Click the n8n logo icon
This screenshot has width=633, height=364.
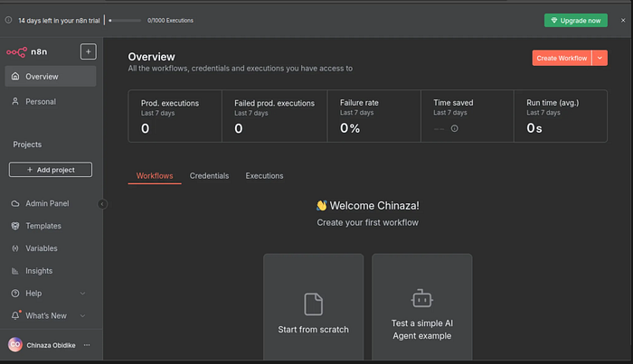tap(16, 52)
